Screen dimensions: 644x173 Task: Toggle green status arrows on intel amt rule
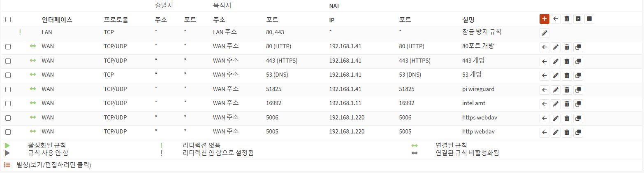coord(33,103)
